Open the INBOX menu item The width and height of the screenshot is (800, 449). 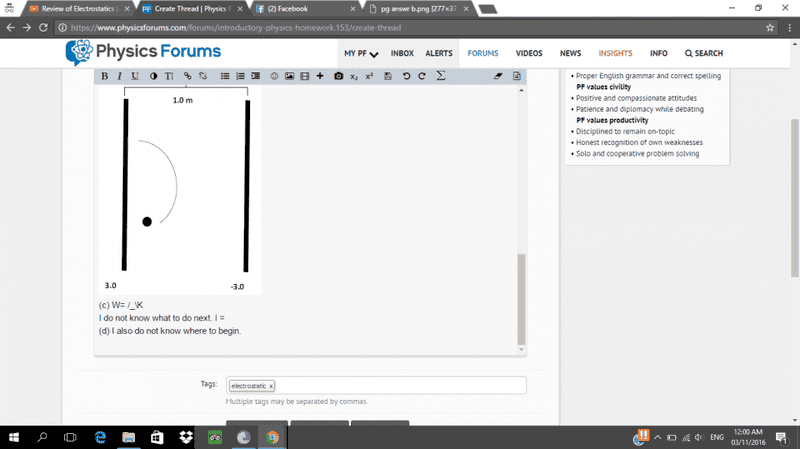(402, 53)
